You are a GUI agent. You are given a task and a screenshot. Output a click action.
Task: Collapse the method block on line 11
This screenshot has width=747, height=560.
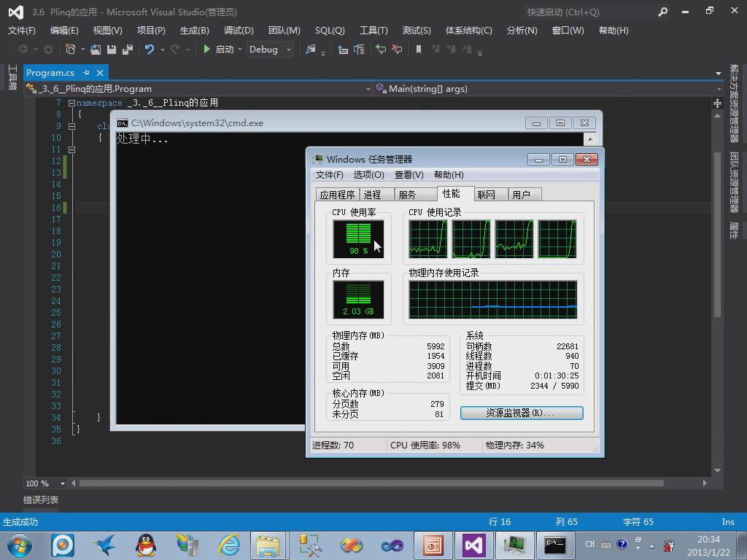pos(71,149)
